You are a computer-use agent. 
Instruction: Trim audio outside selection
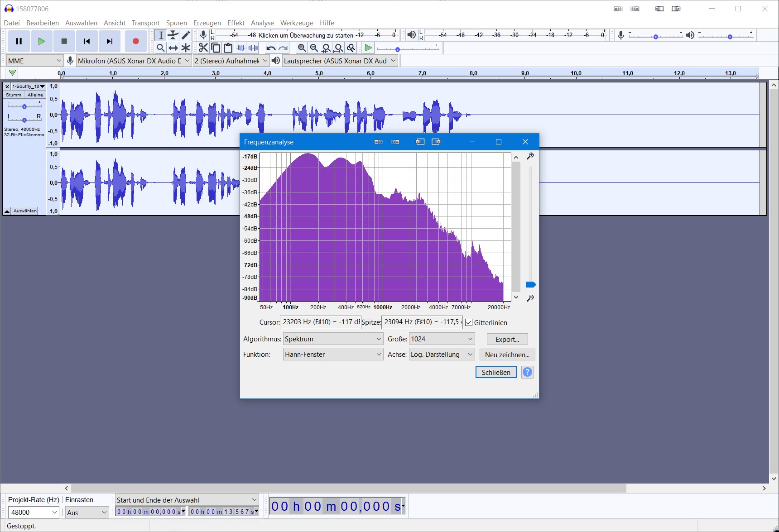click(x=241, y=48)
